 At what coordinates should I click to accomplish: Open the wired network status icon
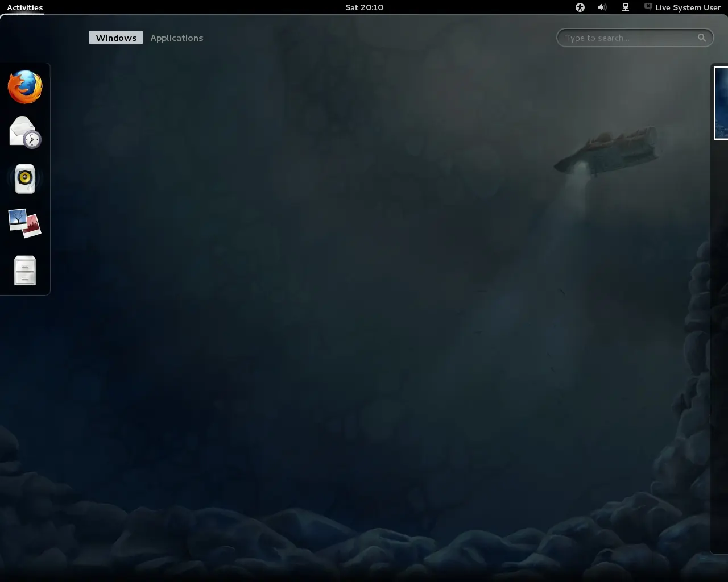tap(626, 7)
